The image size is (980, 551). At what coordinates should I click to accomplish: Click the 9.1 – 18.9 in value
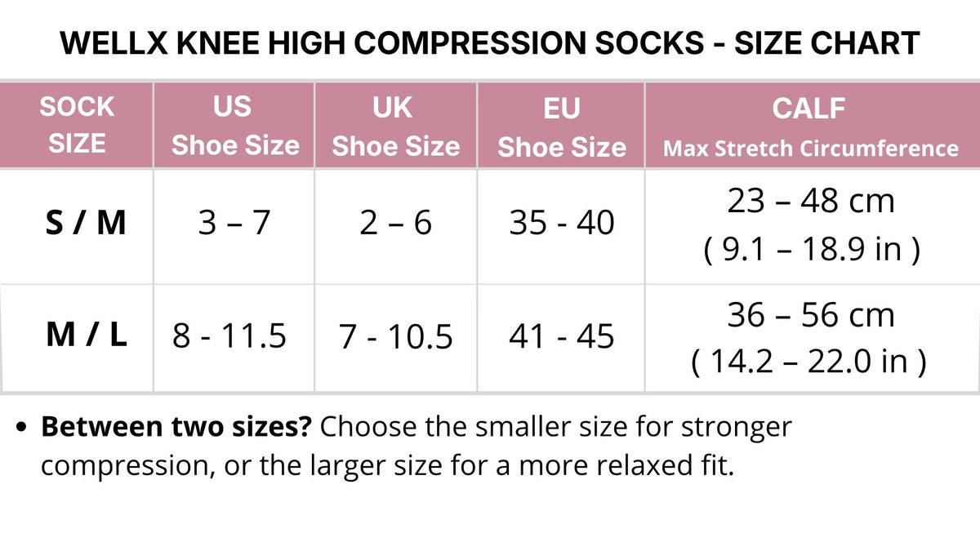pyautogui.click(x=812, y=250)
